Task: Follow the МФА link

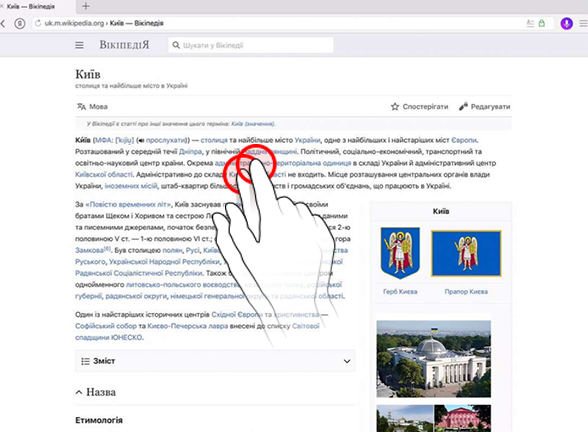Action: (103, 140)
